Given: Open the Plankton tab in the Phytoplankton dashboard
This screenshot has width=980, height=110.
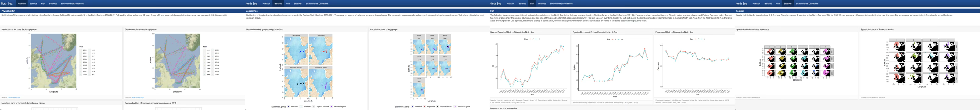Looking at the screenshot, I should (x=22, y=3).
